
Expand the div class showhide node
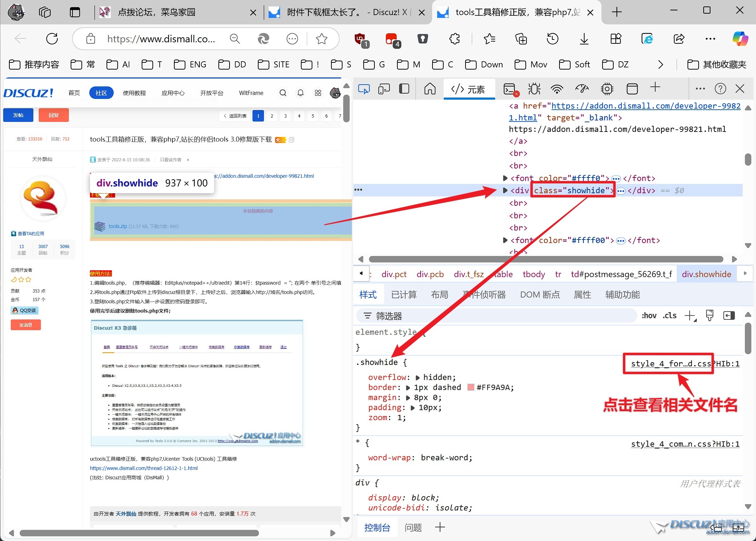[x=505, y=190]
